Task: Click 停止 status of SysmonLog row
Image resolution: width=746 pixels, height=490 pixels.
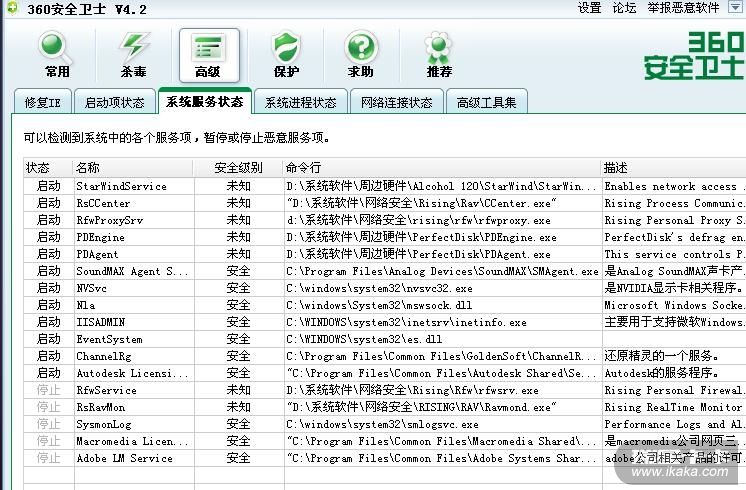Action: point(49,424)
